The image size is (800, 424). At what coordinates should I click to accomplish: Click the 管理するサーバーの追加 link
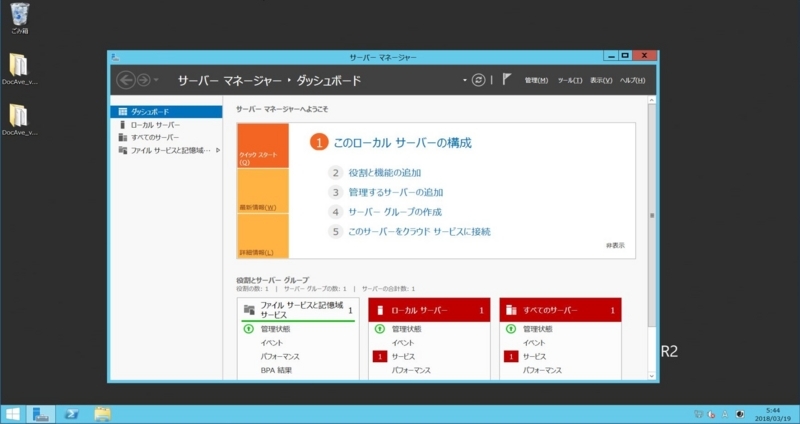point(395,192)
